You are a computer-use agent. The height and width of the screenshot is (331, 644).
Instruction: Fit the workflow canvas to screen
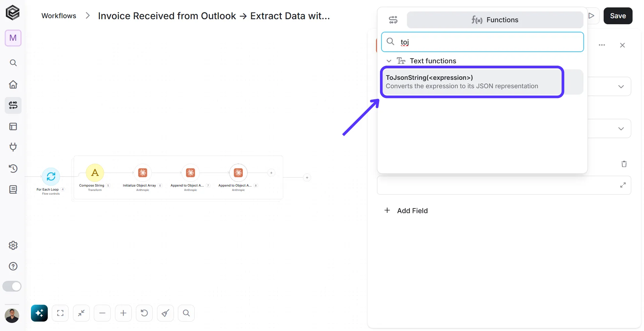60,313
